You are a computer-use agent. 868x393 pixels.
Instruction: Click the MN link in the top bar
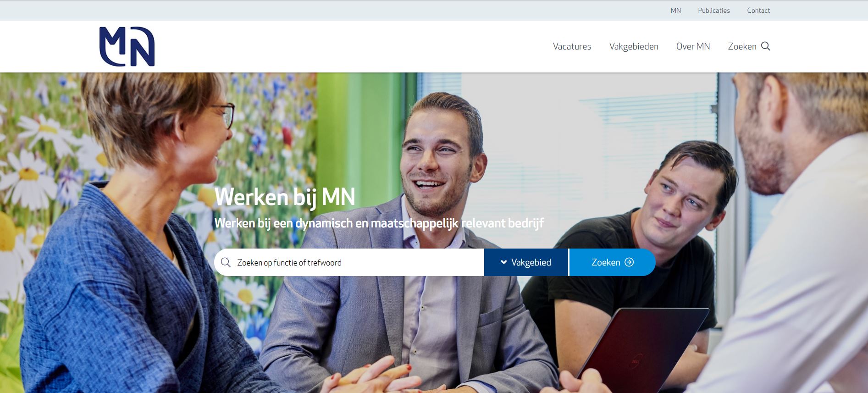click(675, 11)
